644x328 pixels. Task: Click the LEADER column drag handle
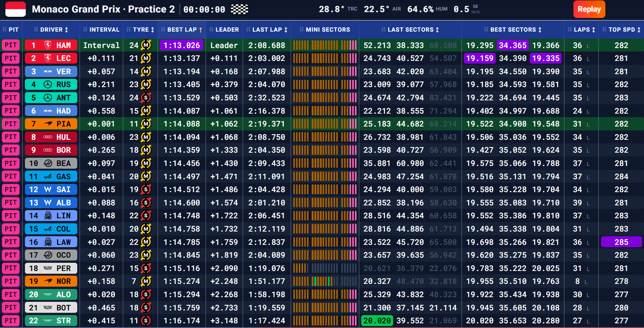point(211,30)
